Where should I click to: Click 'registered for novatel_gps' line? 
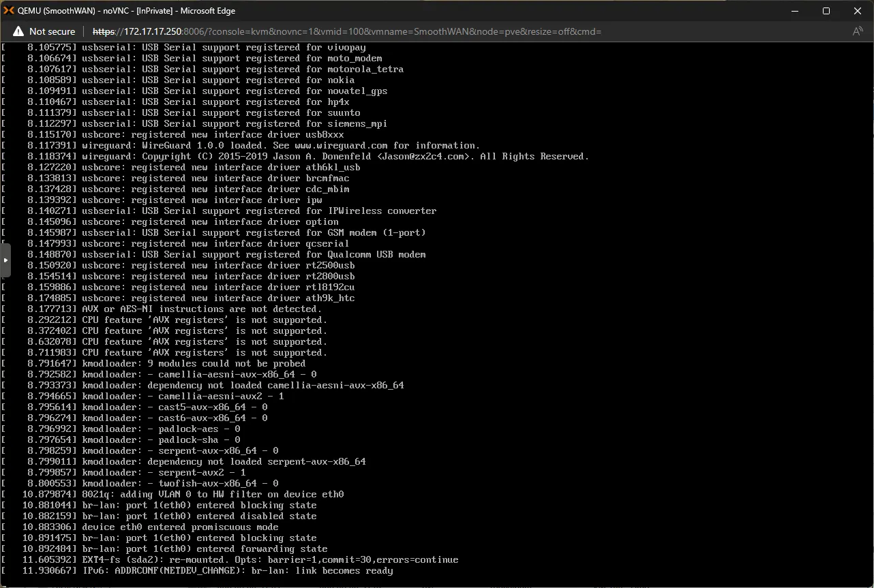pos(194,91)
